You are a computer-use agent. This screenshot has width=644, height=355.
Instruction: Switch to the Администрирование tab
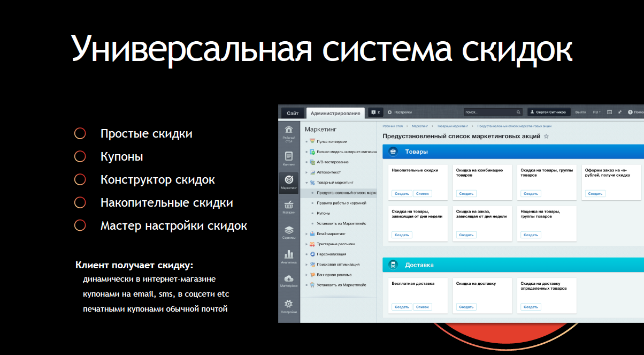335,113
